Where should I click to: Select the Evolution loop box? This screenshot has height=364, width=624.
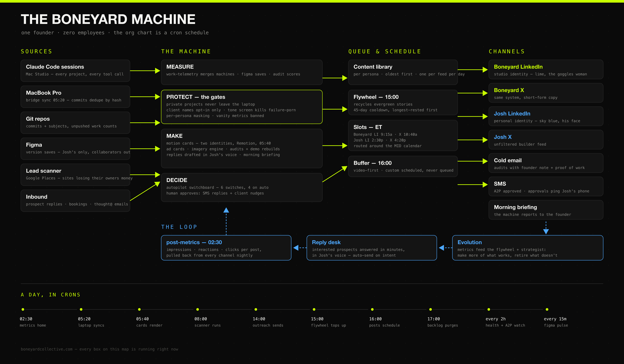click(528, 248)
